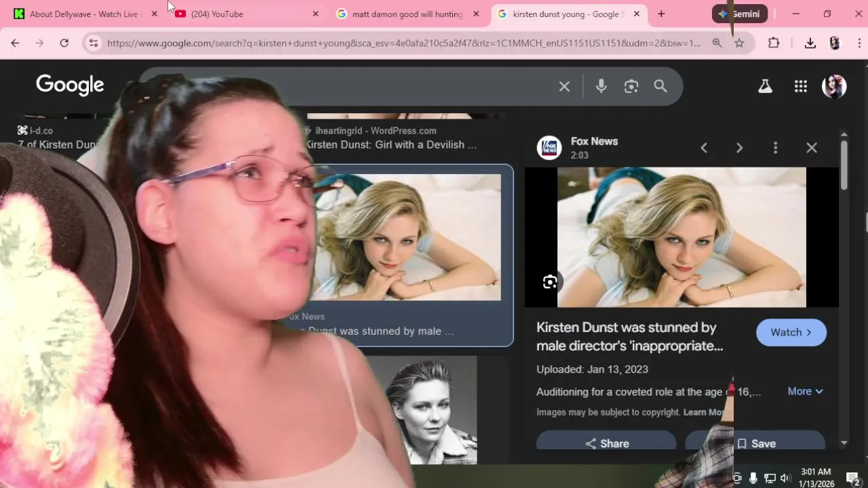Open Search Labs flask icon

[765, 86]
